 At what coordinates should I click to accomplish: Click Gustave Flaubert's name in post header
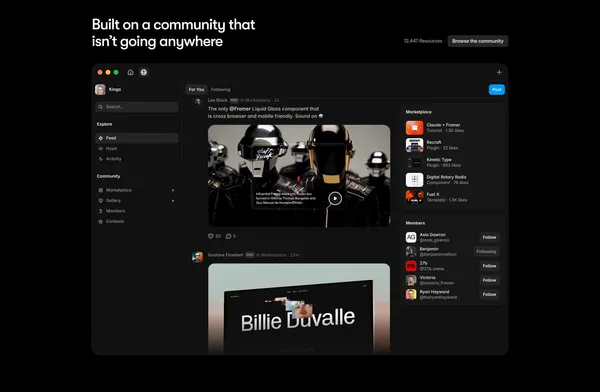click(225, 255)
